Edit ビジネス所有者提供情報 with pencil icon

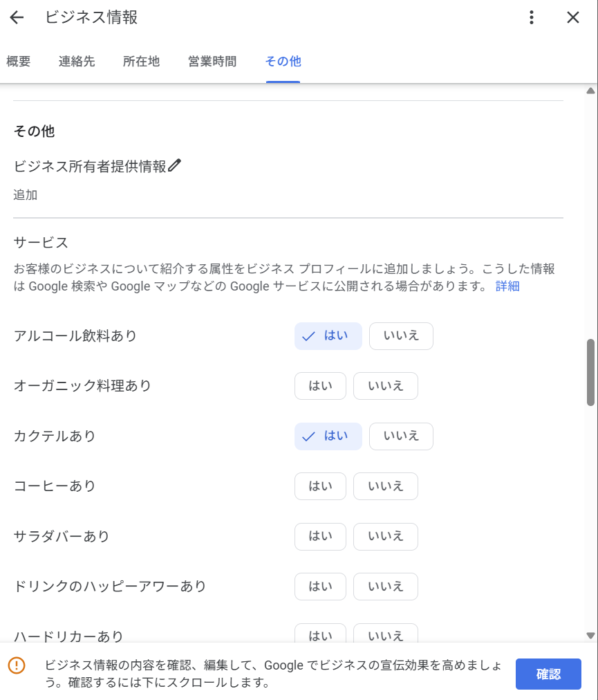coord(174,166)
